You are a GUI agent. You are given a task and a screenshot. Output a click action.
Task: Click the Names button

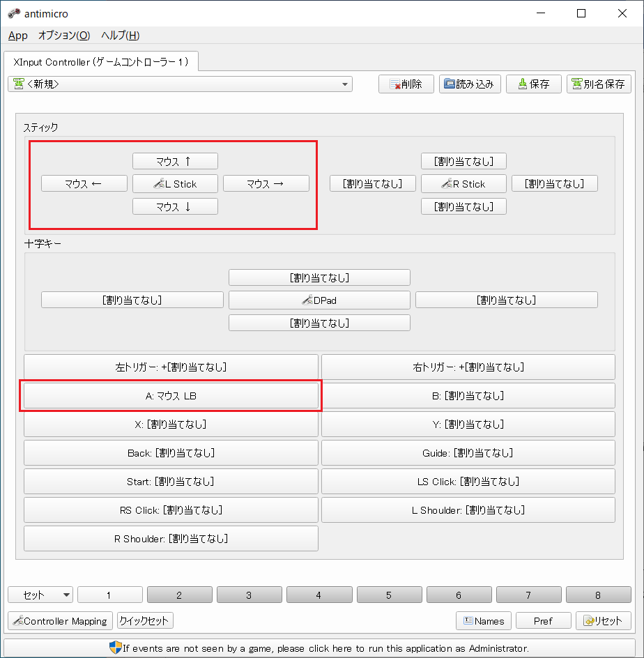483,620
